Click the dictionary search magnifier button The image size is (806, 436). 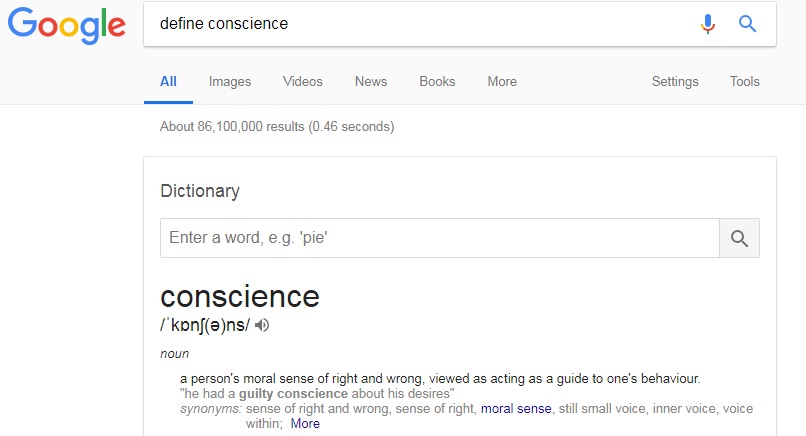click(739, 238)
